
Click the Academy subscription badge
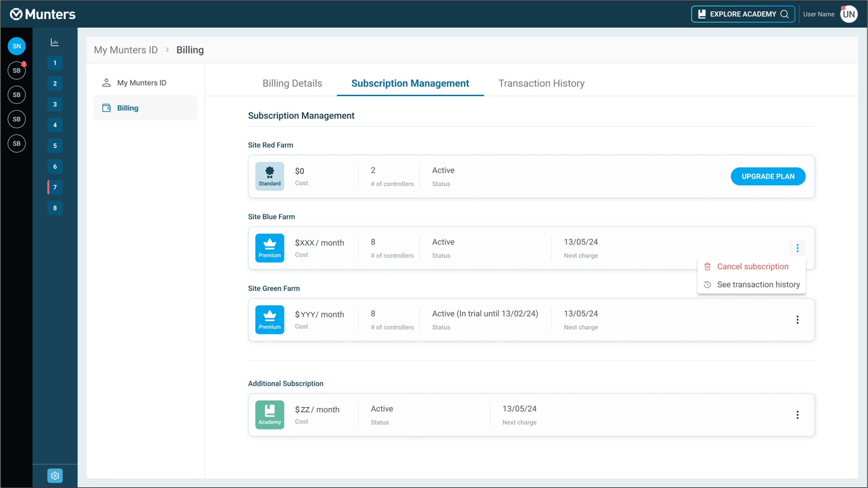(x=270, y=415)
